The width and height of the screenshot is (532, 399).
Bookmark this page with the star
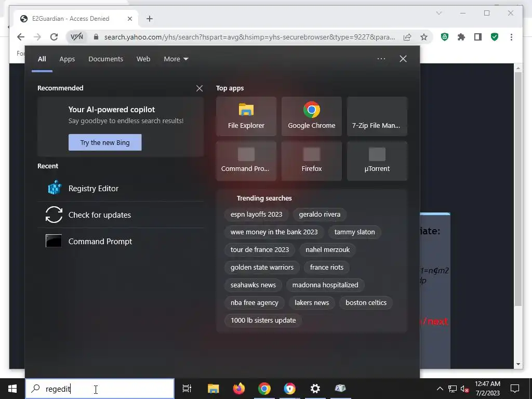point(424,37)
